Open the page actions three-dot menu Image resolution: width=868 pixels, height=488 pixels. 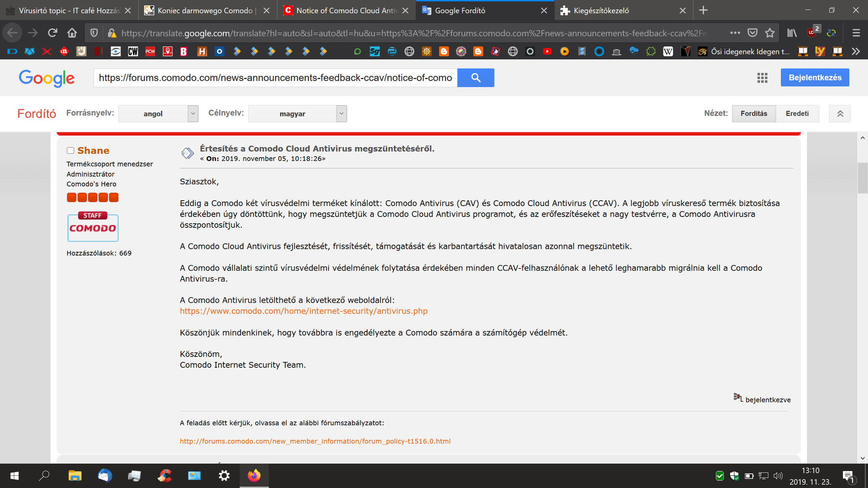tap(735, 33)
